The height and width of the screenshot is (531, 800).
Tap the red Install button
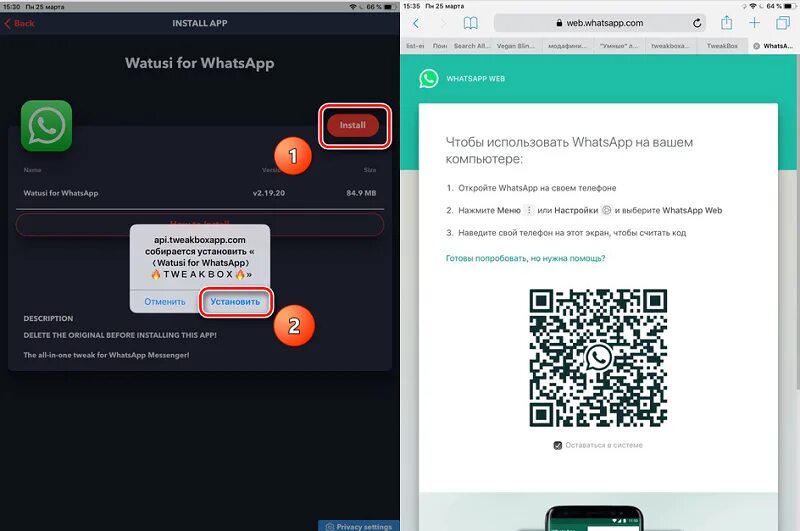click(353, 125)
